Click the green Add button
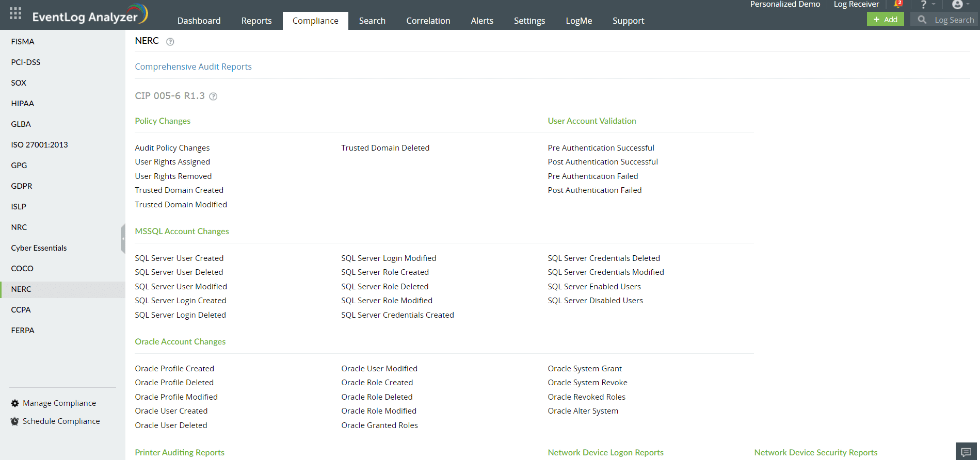The image size is (980, 460). coord(886,20)
